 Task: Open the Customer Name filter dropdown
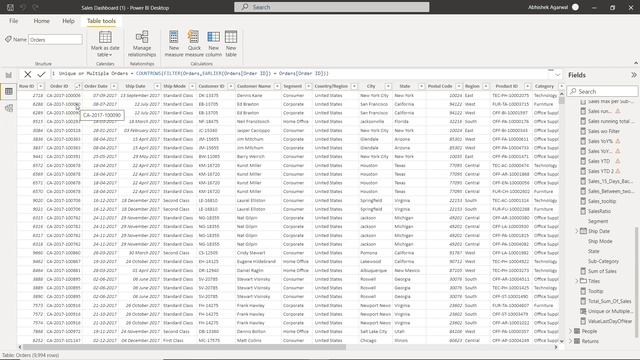pos(277,87)
